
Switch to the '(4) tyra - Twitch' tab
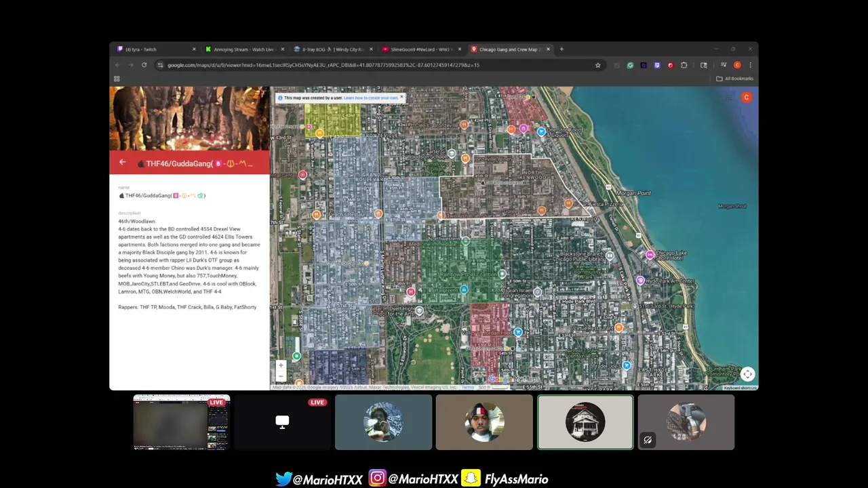pos(155,49)
